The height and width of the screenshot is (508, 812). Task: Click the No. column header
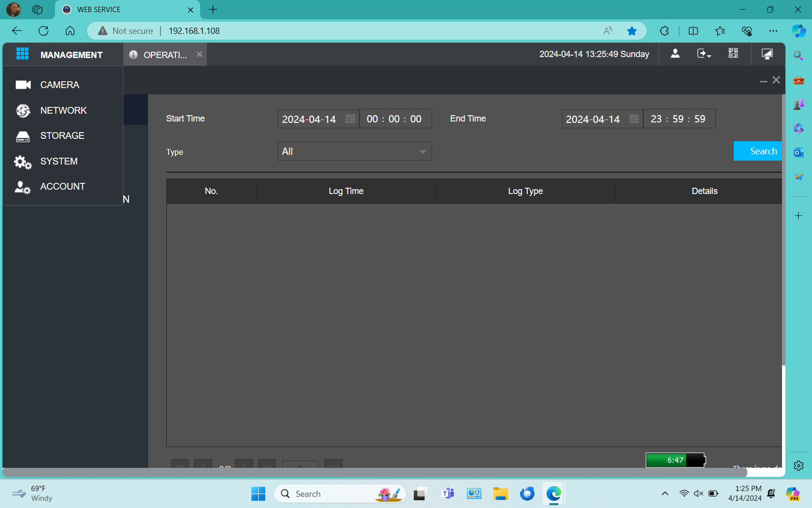211,191
